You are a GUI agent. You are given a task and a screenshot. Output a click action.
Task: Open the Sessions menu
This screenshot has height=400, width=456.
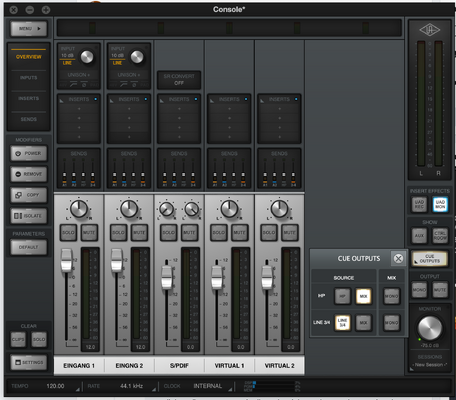click(x=430, y=365)
